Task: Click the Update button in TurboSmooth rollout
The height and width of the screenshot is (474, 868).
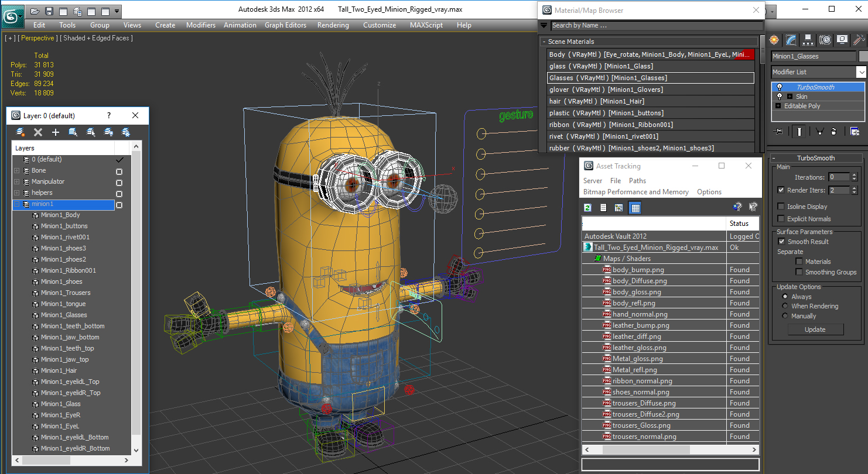Action: point(815,329)
